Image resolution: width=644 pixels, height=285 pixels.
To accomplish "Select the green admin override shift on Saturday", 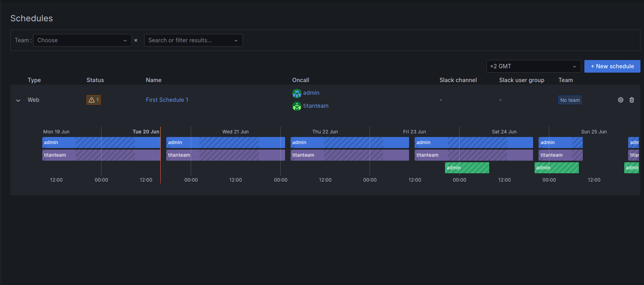I will coord(467,168).
